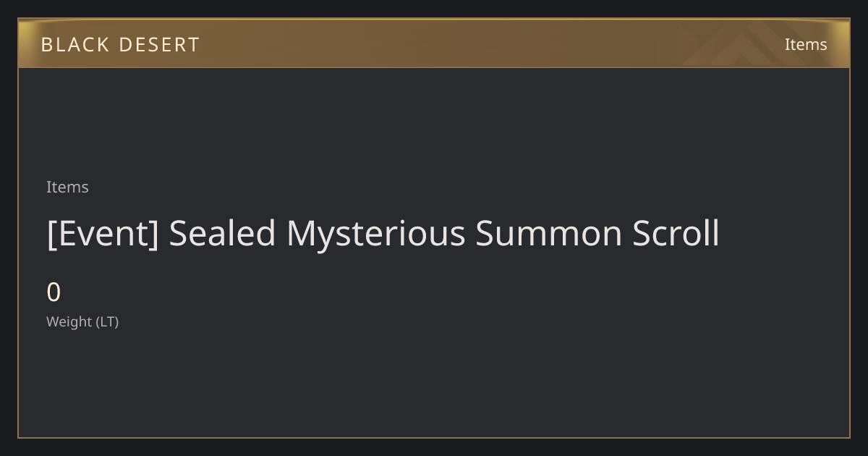Viewport: 868px width, 456px height.
Task: Select the Items breadcrumb above the title
Action: pos(67,187)
